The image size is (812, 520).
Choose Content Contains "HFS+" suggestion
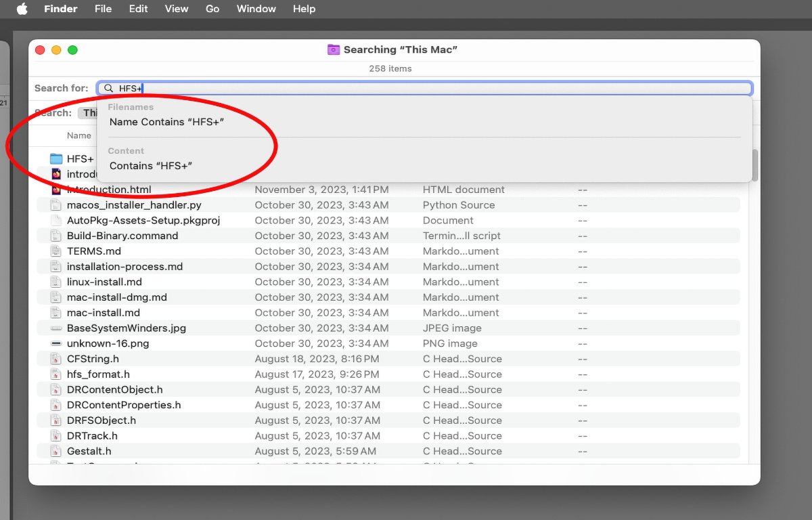point(151,166)
